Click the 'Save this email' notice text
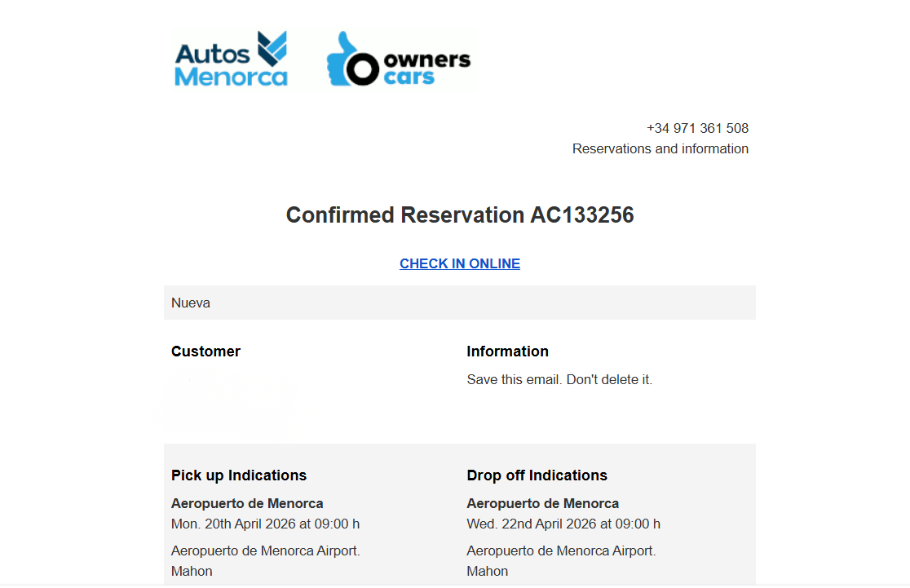This screenshot has height=588, width=910. pyautogui.click(x=559, y=379)
